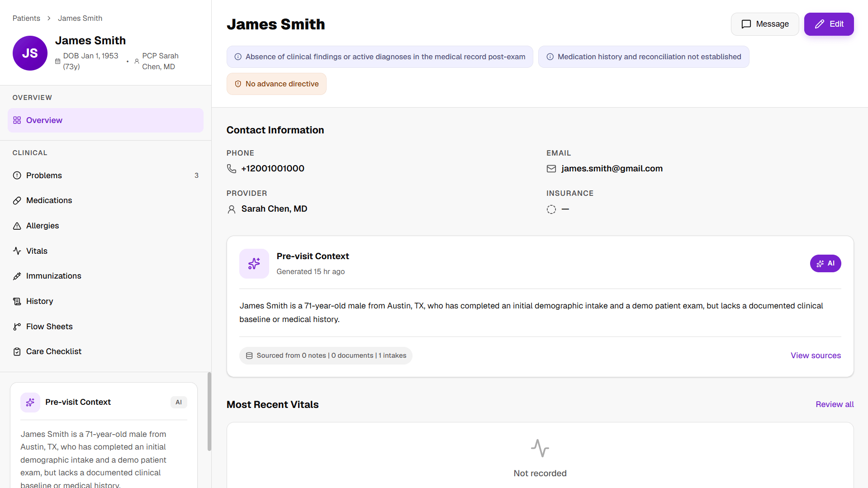Go to Flow Sheets
Image resolution: width=868 pixels, height=488 pixels.
click(105, 327)
